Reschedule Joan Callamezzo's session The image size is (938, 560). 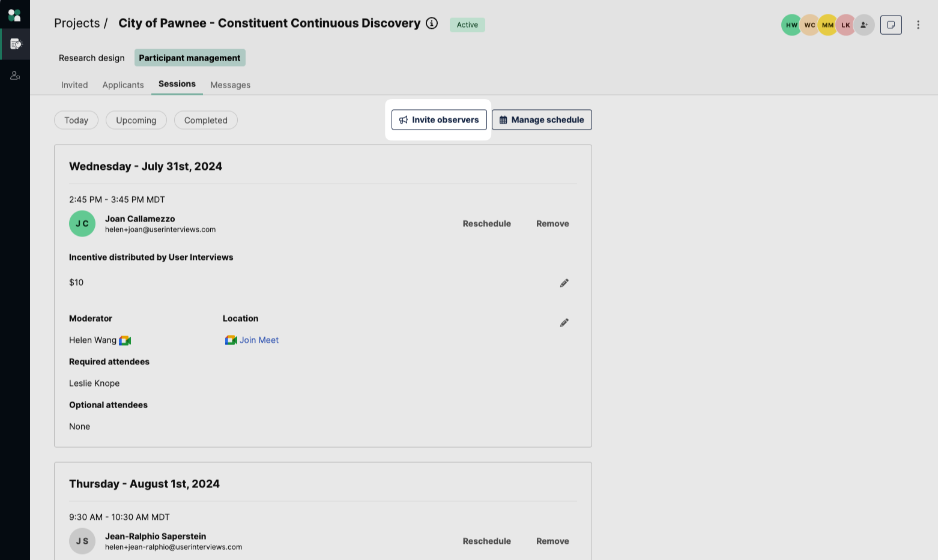click(487, 223)
